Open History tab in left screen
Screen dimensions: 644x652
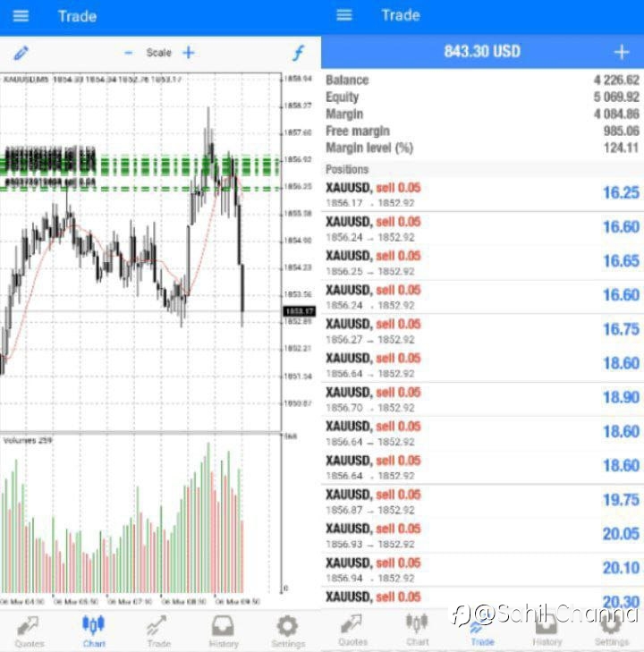[x=224, y=631]
